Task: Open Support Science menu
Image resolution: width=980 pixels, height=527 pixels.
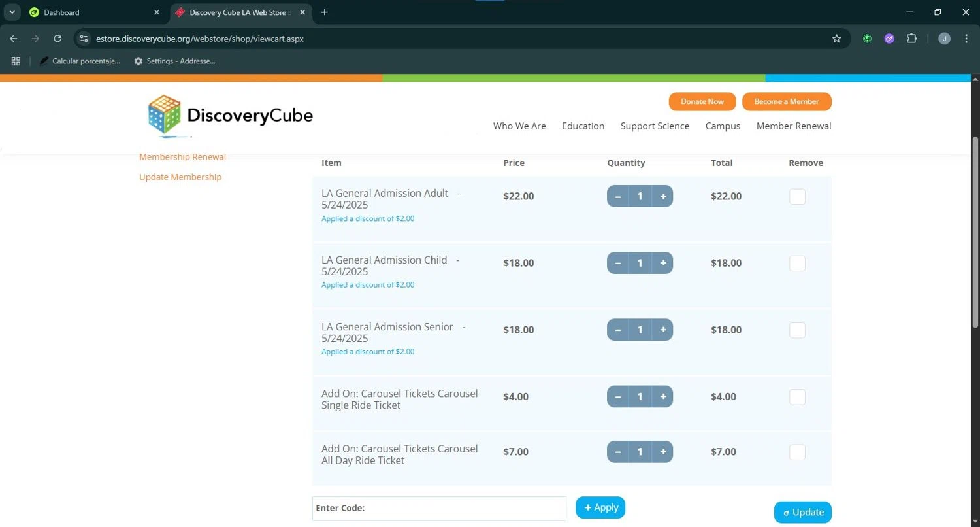Action: [655, 126]
